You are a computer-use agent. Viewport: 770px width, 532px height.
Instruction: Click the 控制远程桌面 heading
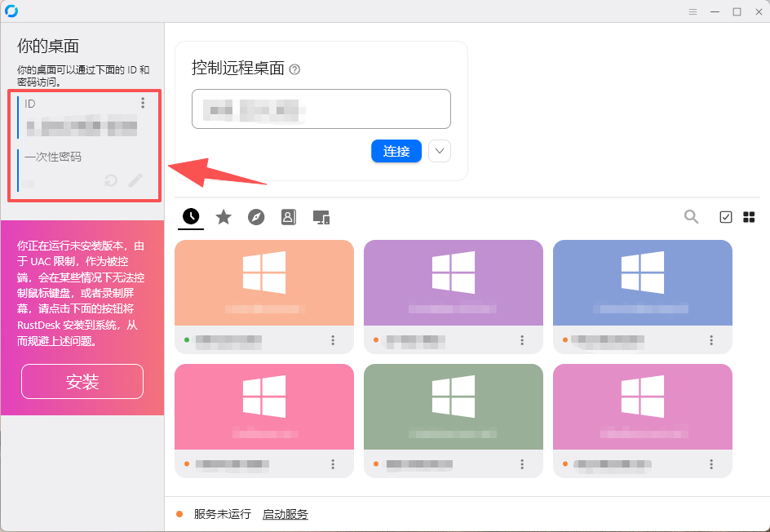tap(238, 69)
